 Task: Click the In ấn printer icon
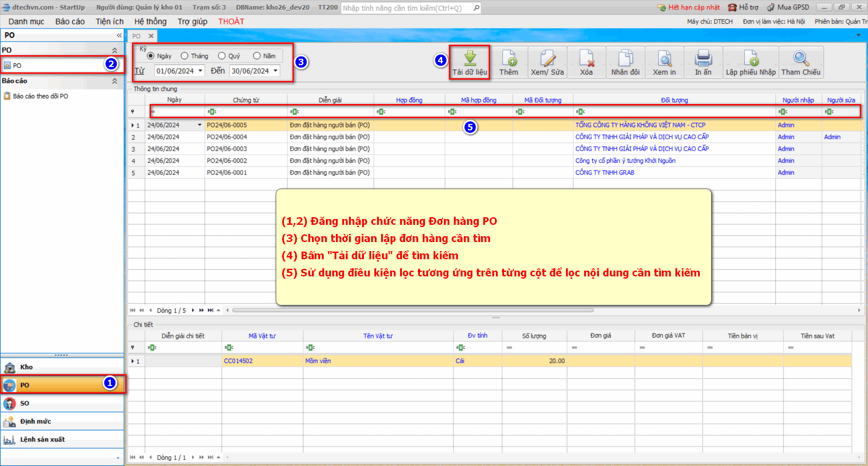pyautogui.click(x=703, y=58)
